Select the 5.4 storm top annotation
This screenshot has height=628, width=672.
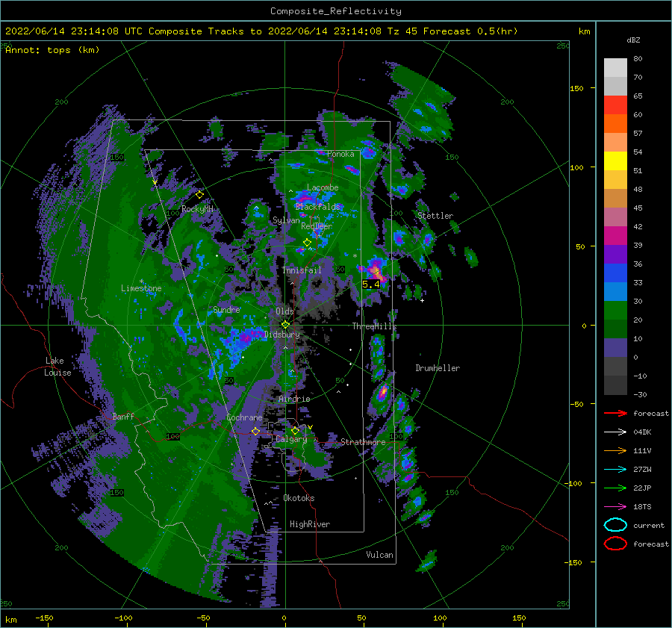click(x=370, y=285)
